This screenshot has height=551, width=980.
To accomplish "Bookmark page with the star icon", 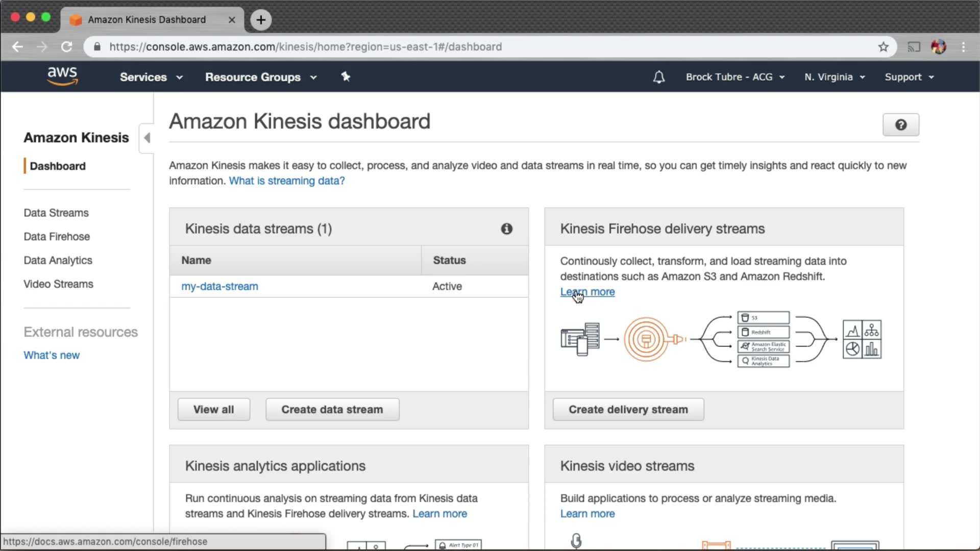I will (884, 47).
